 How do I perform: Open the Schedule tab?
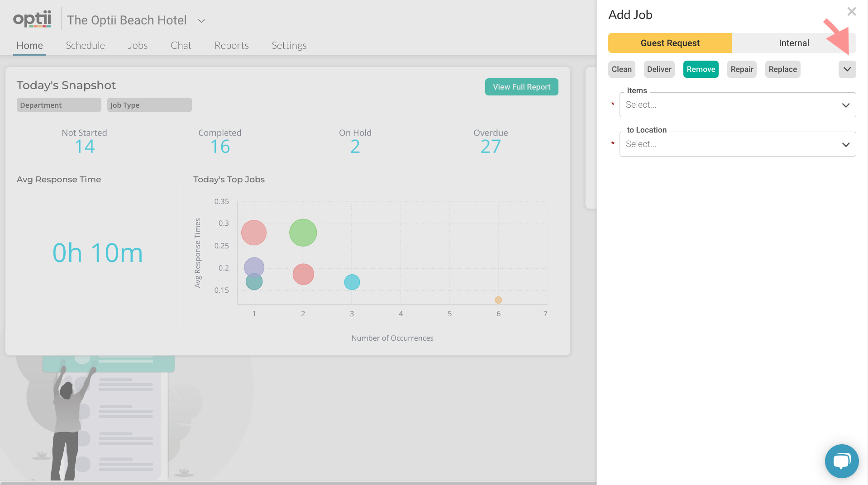point(85,45)
